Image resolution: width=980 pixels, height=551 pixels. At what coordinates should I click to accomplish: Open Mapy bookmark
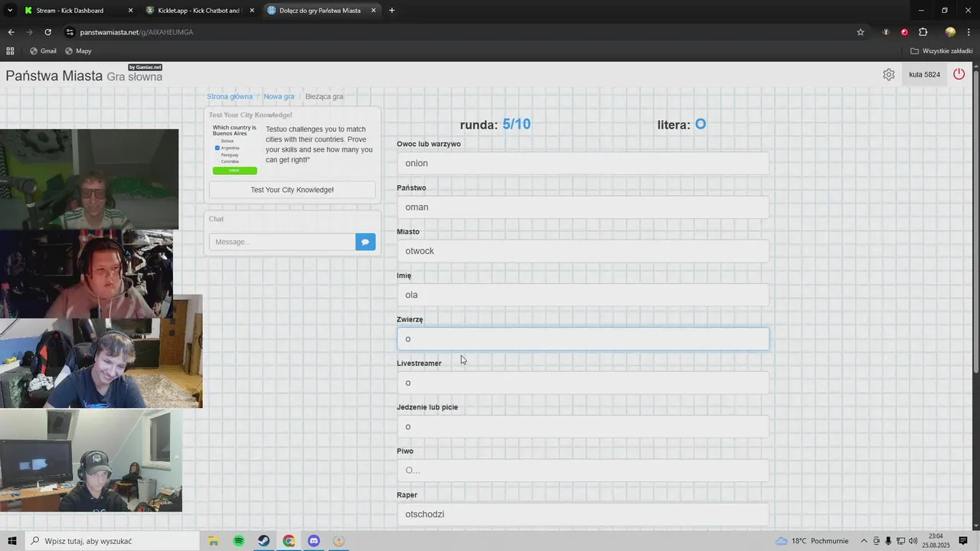click(78, 51)
